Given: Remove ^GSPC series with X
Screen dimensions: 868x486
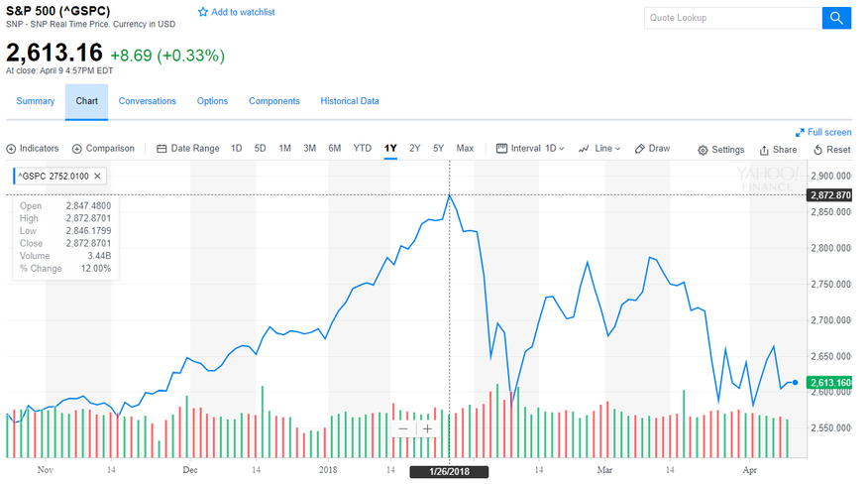Looking at the screenshot, I should click(x=97, y=177).
